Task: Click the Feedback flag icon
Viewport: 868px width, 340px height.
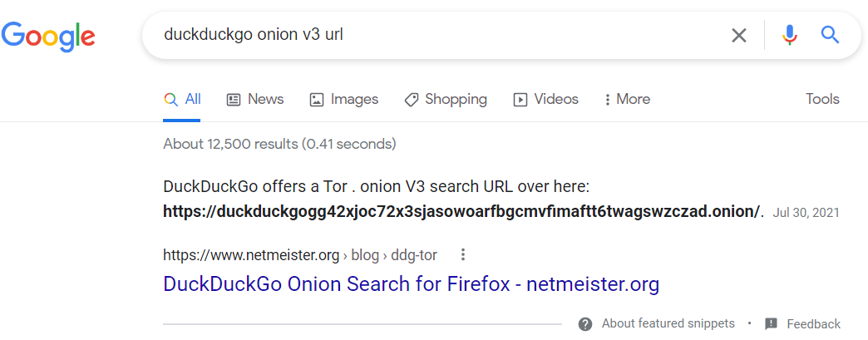Action: (x=771, y=323)
